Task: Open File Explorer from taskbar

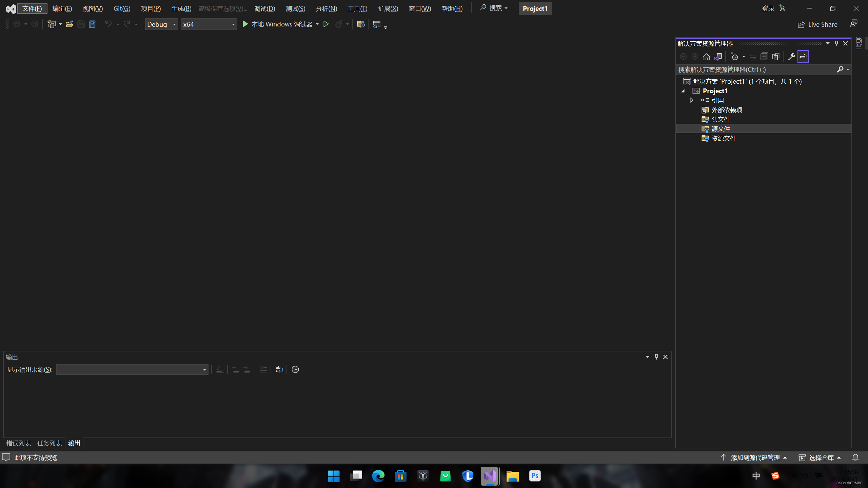Action: point(513,476)
